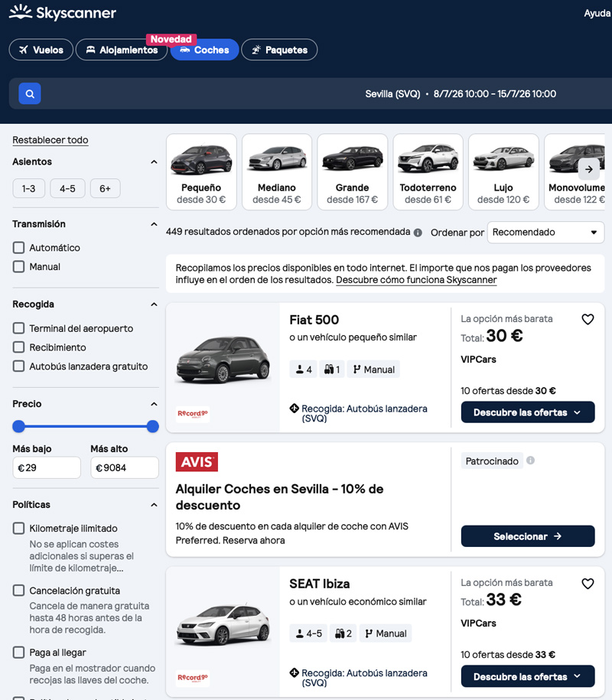Open the Coches tab

(204, 50)
